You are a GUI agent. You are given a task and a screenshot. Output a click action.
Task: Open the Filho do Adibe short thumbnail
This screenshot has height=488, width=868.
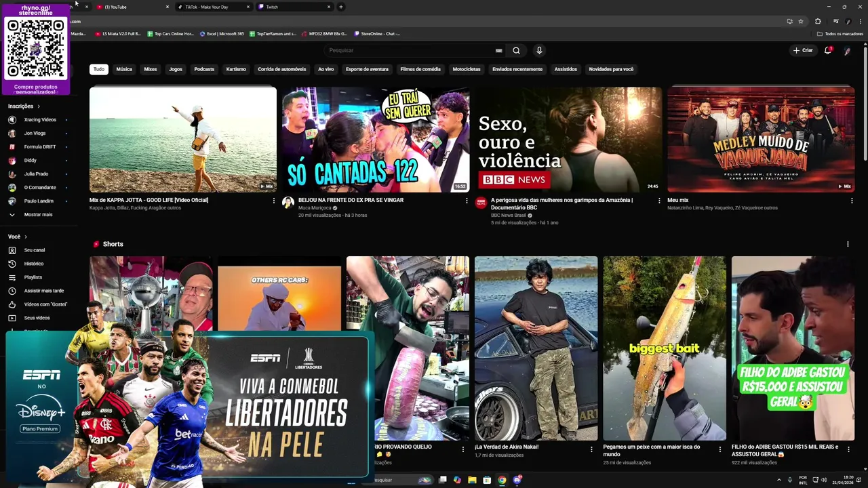pyautogui.click(x=793, y=348)
